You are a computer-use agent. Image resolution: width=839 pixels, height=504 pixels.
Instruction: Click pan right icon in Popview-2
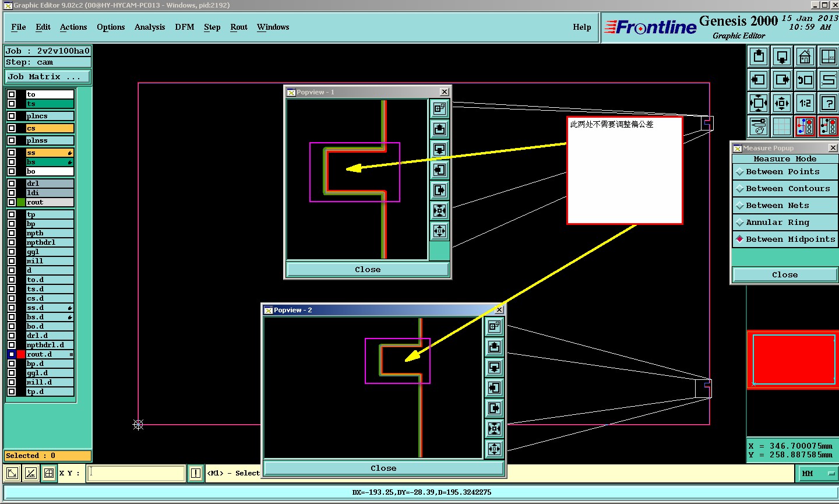click(x=494, y=408)
